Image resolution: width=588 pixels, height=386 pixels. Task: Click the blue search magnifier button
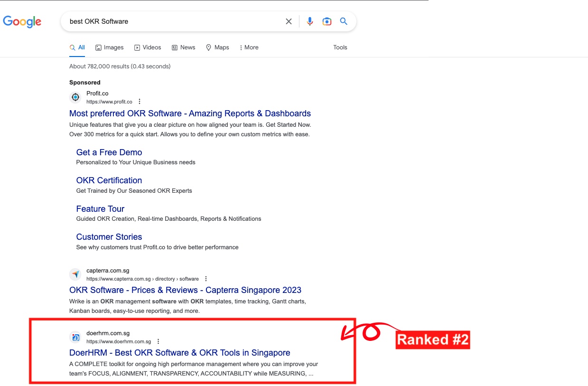click(344, 21)
